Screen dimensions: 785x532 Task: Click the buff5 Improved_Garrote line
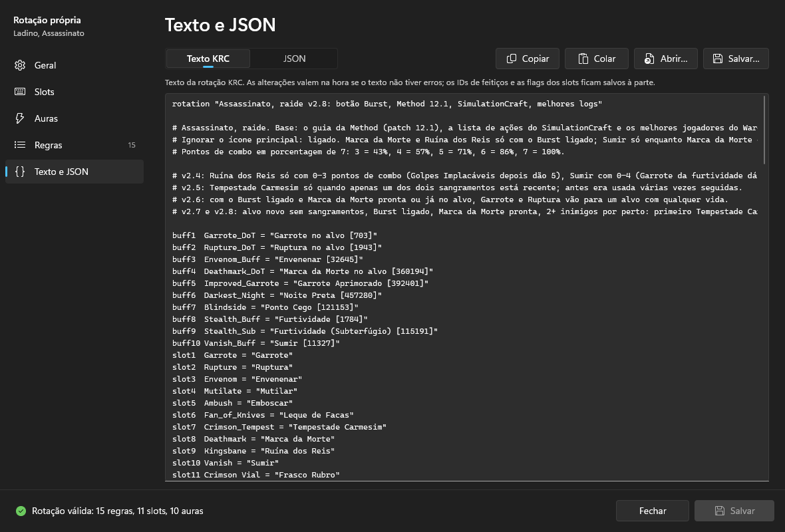(x=301, y=283)
